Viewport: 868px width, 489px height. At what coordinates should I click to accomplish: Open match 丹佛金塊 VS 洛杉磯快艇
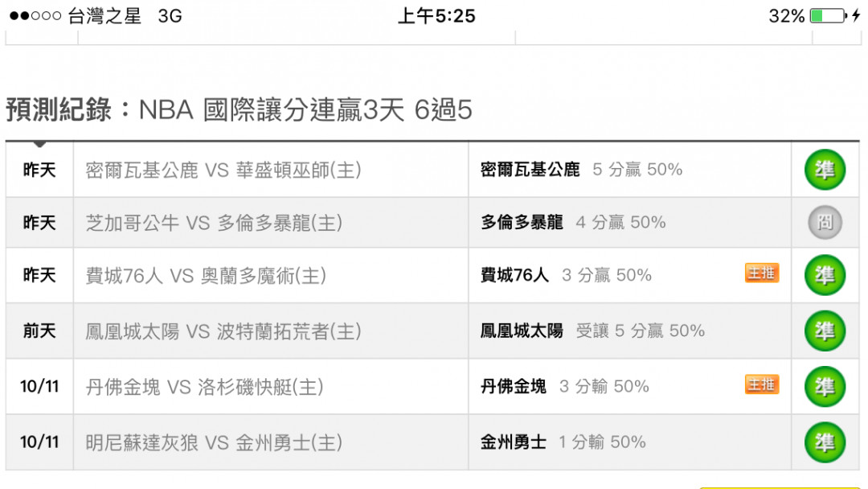coord(204,387)
